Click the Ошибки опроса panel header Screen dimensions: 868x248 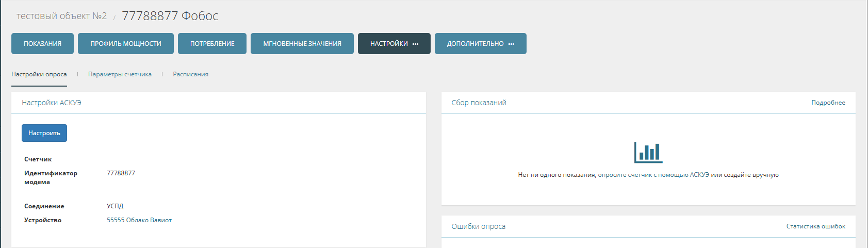(x=478, y=226)
